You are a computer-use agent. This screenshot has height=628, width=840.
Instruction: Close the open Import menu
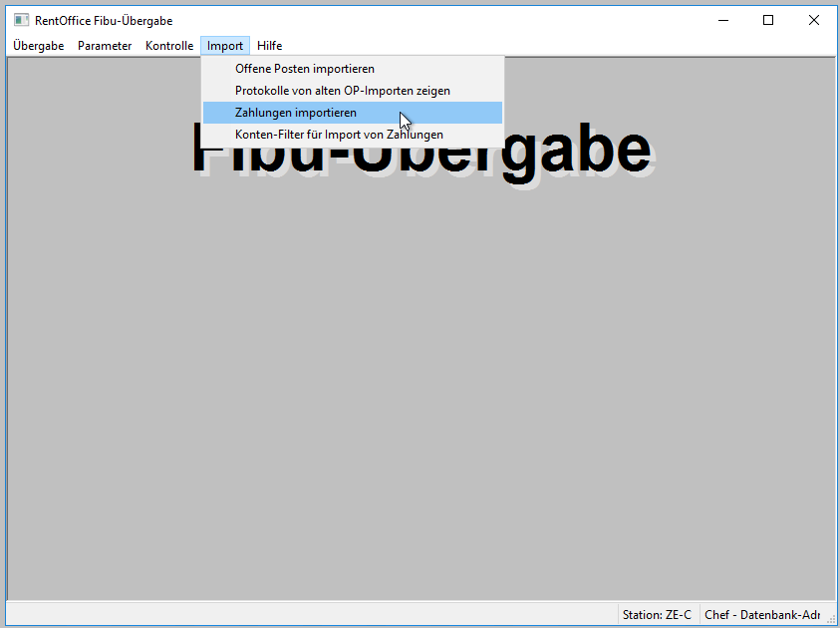225,46
